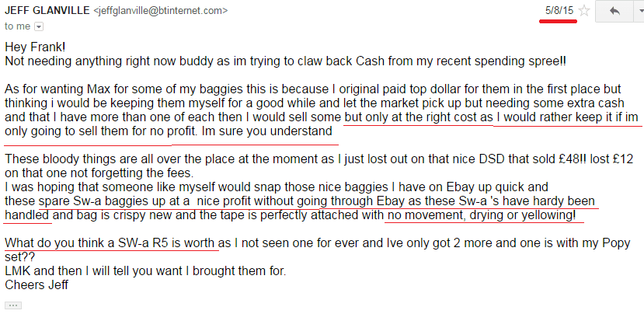The height and width of the screenshot is (314, 644).
Task: Show trimmed content via the ellipsis button
Action: tap(13, 305)
